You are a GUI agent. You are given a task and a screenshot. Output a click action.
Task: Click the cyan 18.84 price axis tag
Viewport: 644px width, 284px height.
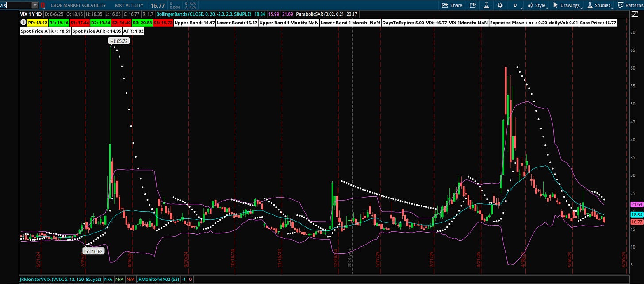[636, 214]
